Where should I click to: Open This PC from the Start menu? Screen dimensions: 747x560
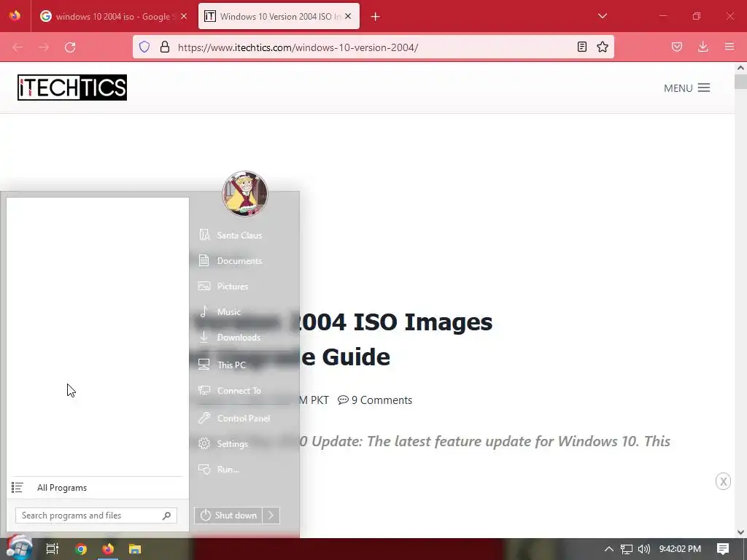pyautogui.click(x=231, y=365)
